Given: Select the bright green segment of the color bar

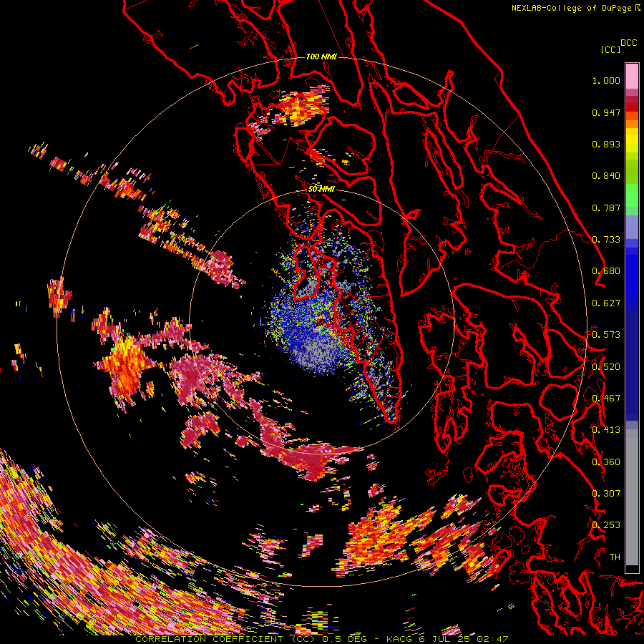Looking at the screenshot, I should (x=632, y=195).
